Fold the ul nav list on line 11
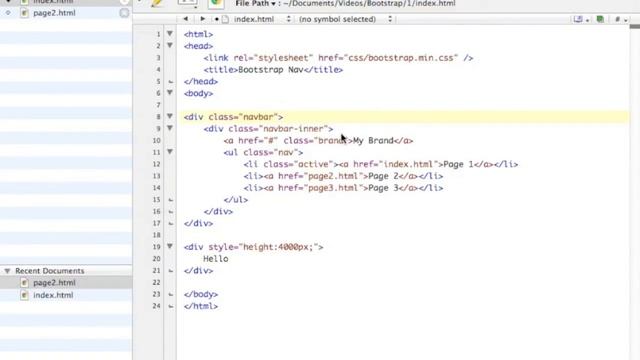640x360 pixels. (170, 152)
